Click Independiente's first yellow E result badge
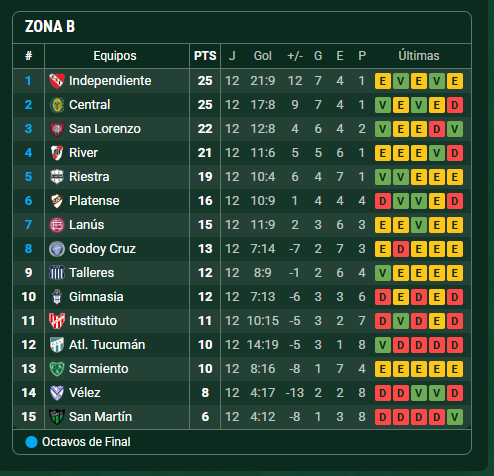The width and height of the screenshot is (494, 476). click(383, 81)
